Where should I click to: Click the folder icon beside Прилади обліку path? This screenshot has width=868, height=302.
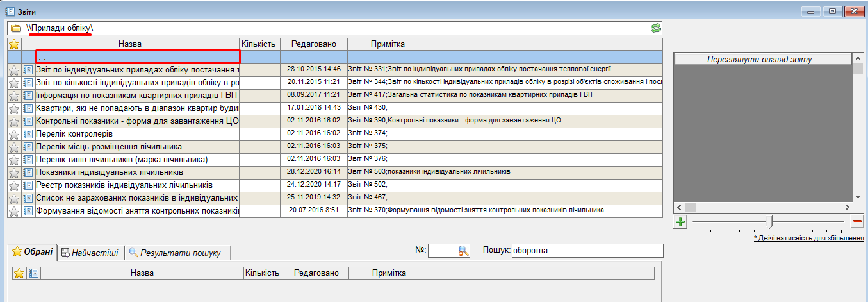[x=16, y=28]
